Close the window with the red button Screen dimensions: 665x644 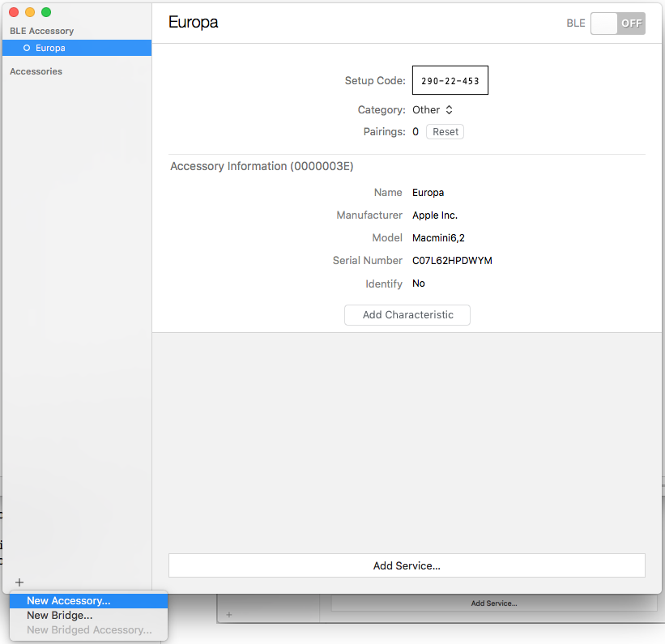[x=14, y=12]
